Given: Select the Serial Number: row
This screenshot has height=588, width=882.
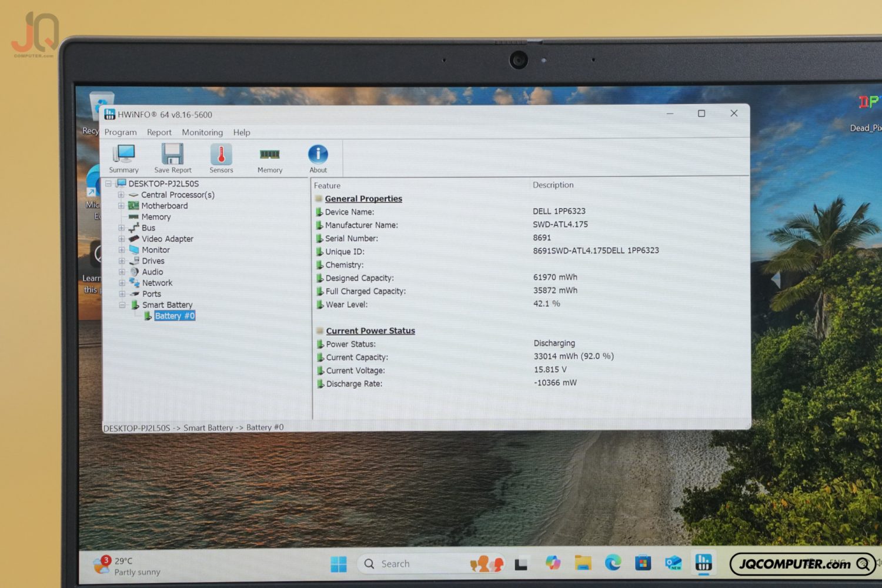Looking at the screenshot, I should (352, 238).
